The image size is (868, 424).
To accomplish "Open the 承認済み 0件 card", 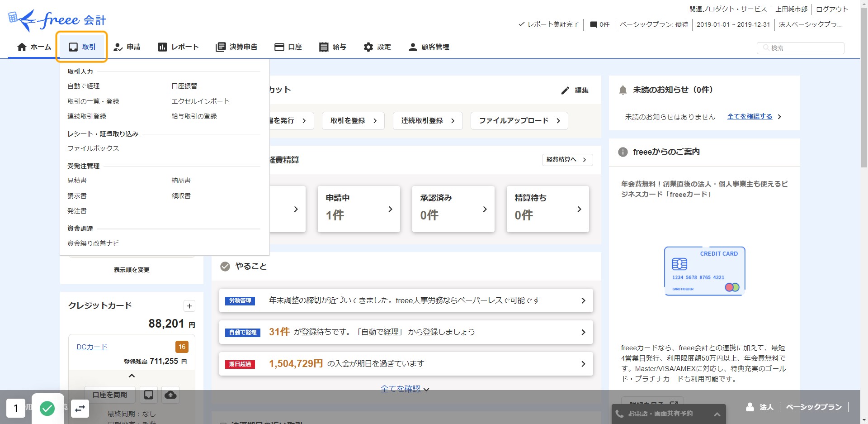I will (x=453, y=209).
